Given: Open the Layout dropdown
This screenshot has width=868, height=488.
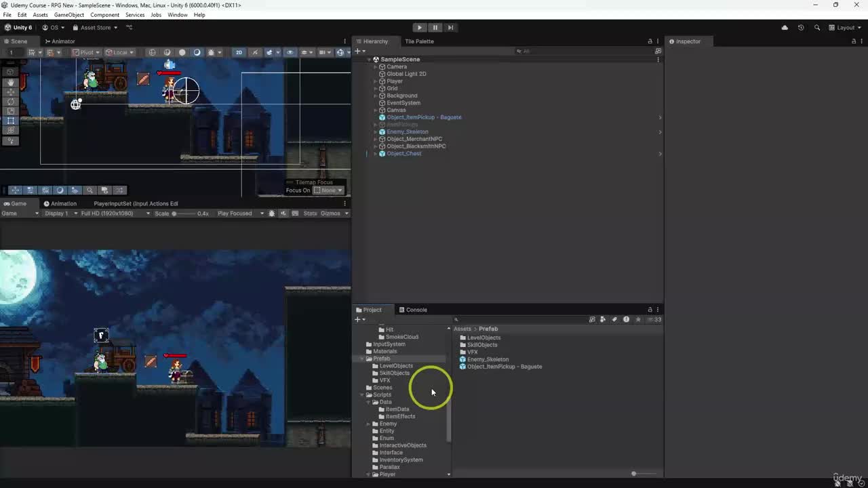Looking at the screenshot, I should click(845, 28).
